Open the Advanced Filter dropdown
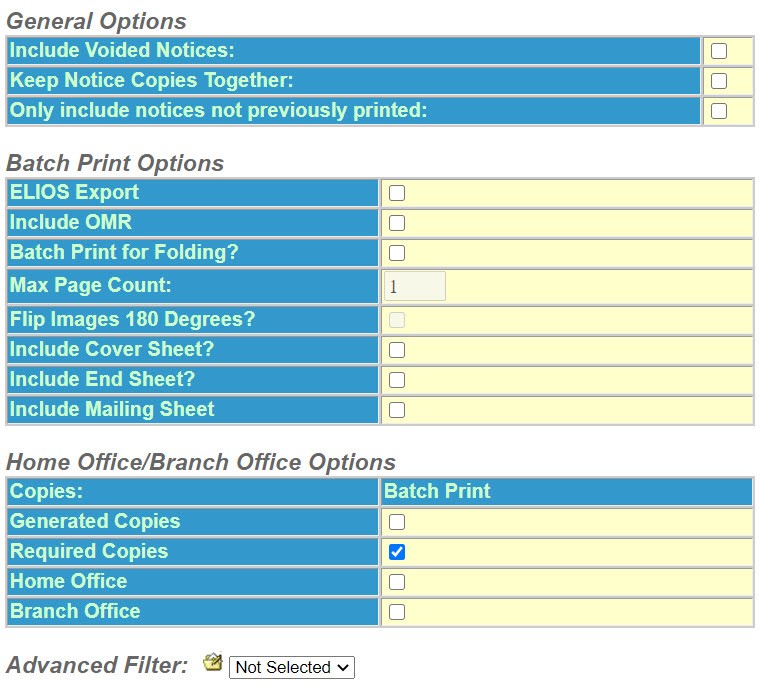The image size is (773, 689). tap(292, 667)
